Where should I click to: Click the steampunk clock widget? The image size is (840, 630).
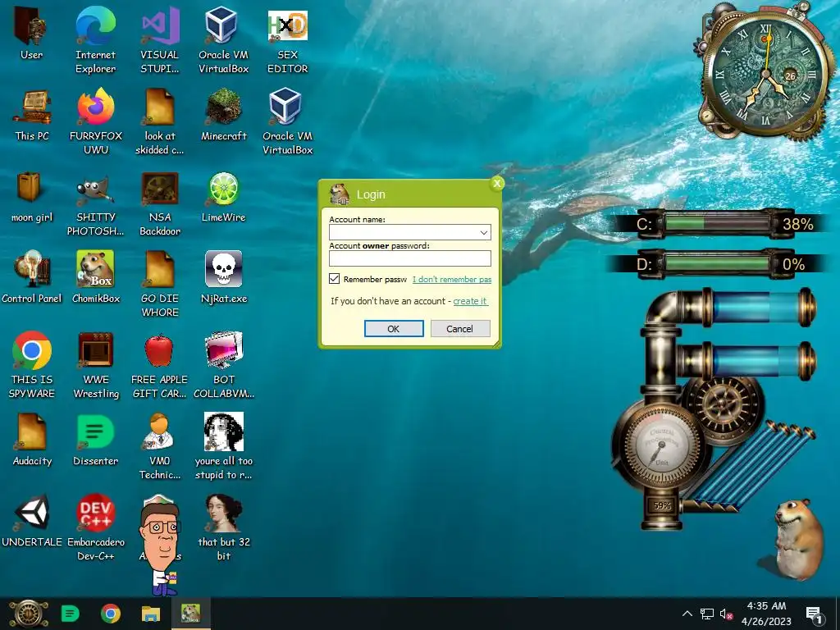click(x=765, y=74)
